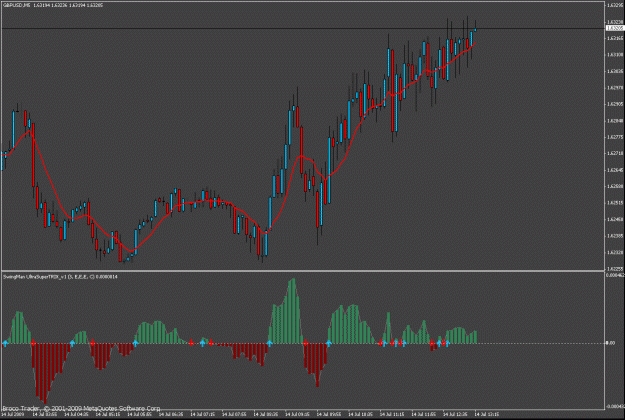The width and height of the screenshot is (625, 420).
Task: Click the 0.00 zero-level label in indicator window
Action: pos(611,343)
